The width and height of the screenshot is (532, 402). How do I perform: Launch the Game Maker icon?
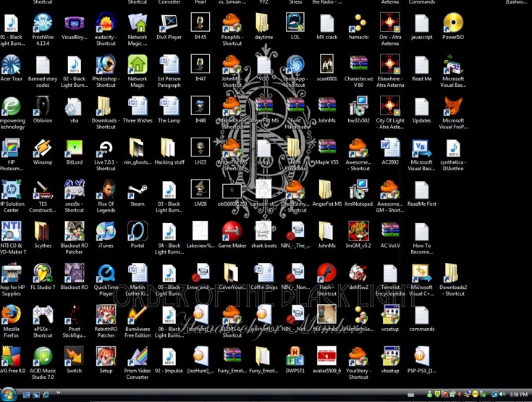click(x=232, y=232)
